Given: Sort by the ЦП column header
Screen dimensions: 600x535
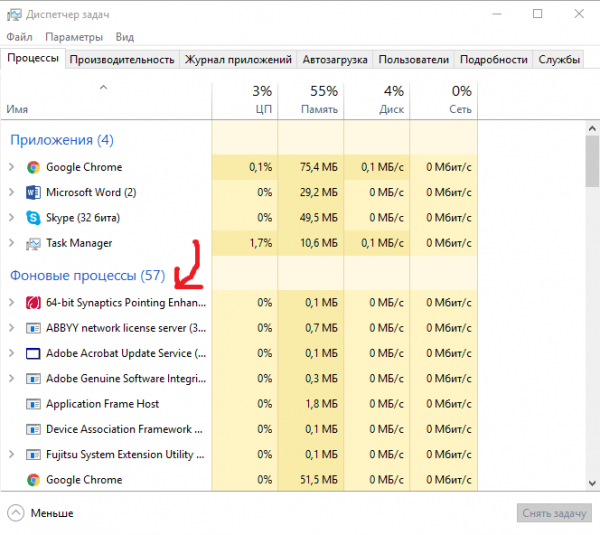Looking at the screenshot, I should [245, 101].
